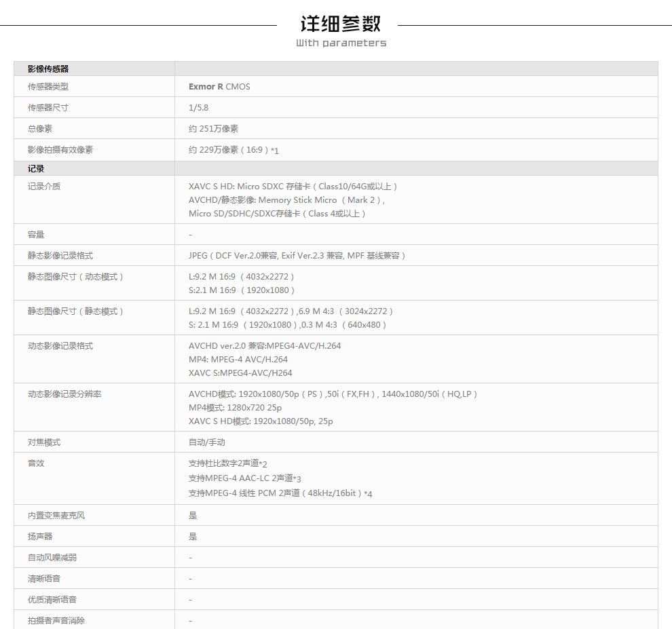Click the MP4模式 1280x720 25p line

235,407
